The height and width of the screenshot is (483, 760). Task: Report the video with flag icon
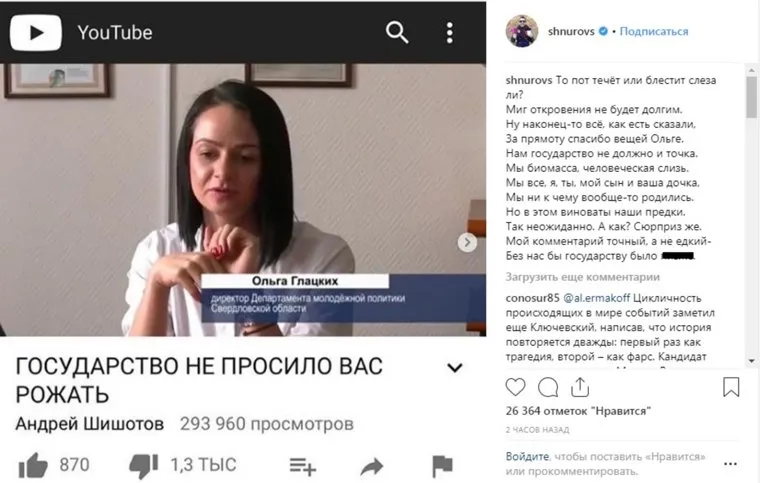pos(442,467)
